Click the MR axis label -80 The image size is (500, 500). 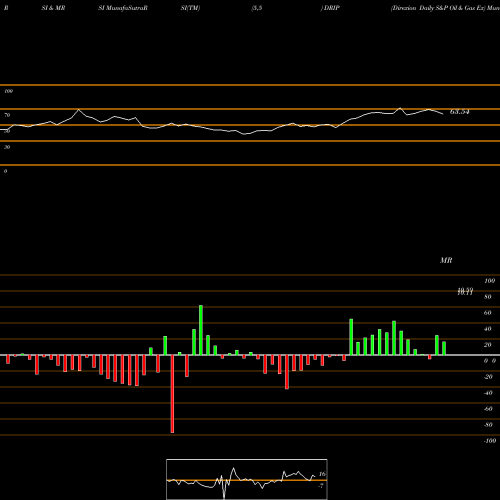tap(488, 425)
